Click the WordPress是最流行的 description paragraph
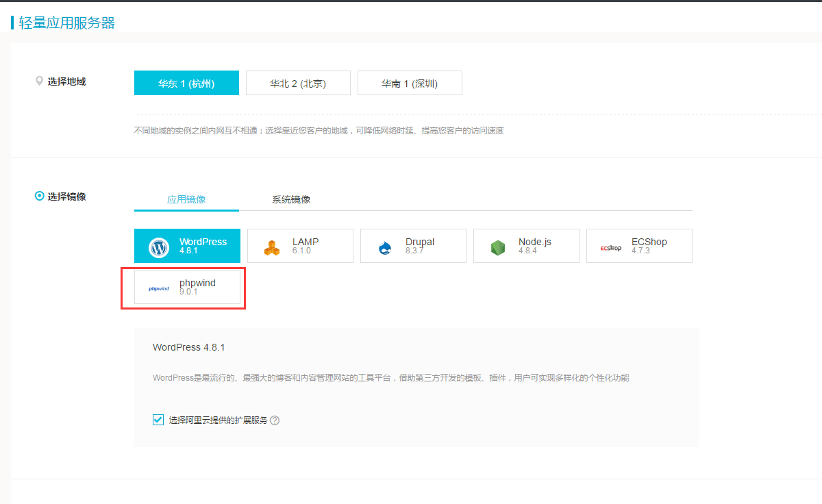The height and width of the screenshot is (504, 822). tap(391, 377)
